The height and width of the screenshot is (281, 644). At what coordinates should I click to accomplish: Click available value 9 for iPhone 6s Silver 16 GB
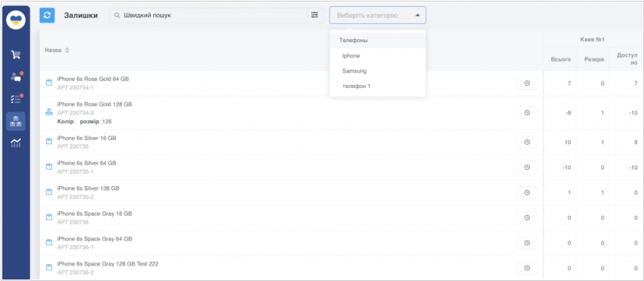point(636,142)
